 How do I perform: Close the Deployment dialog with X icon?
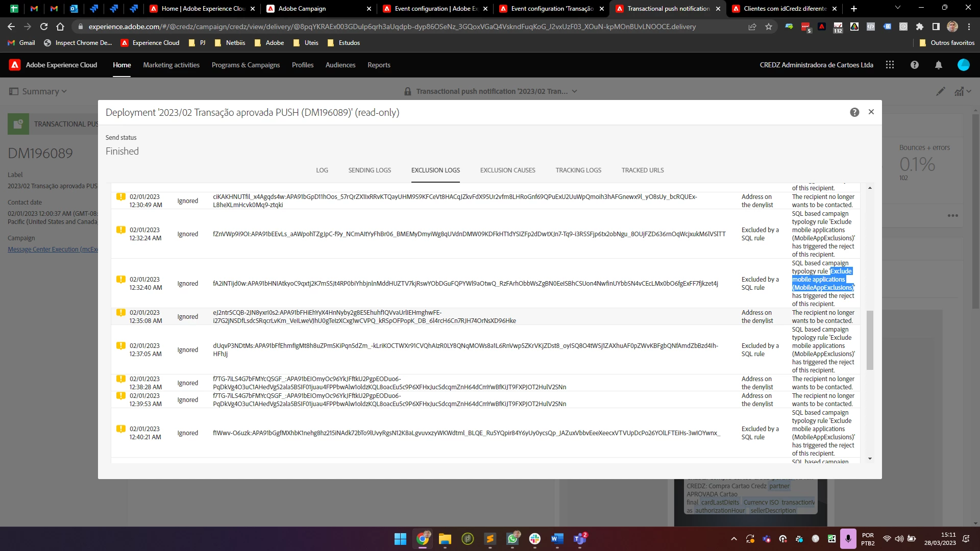pyautogui.click(x=871, y=112)
